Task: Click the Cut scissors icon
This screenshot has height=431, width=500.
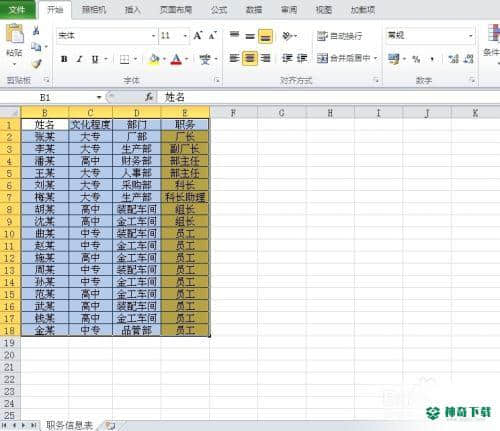Action: [36, 31]
